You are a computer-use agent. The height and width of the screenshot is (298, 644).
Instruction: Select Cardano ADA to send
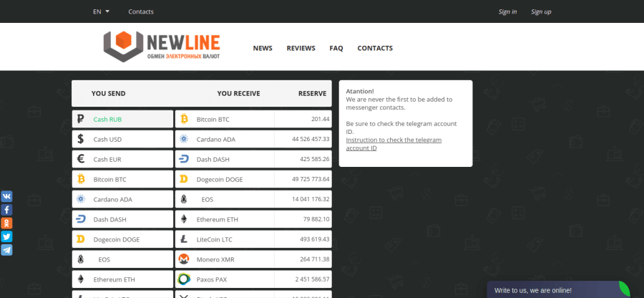[x=122, y=199]
